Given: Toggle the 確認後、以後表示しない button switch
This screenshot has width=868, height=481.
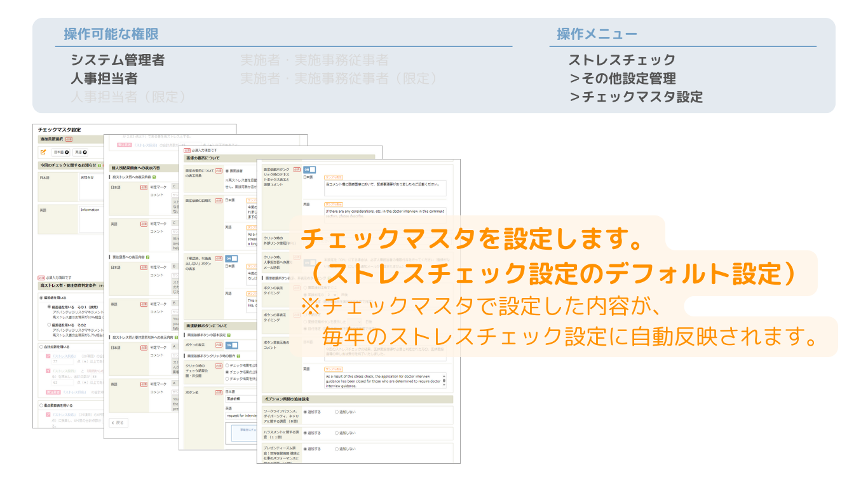Looking at the screenshot, I should [x=231, y=259].
